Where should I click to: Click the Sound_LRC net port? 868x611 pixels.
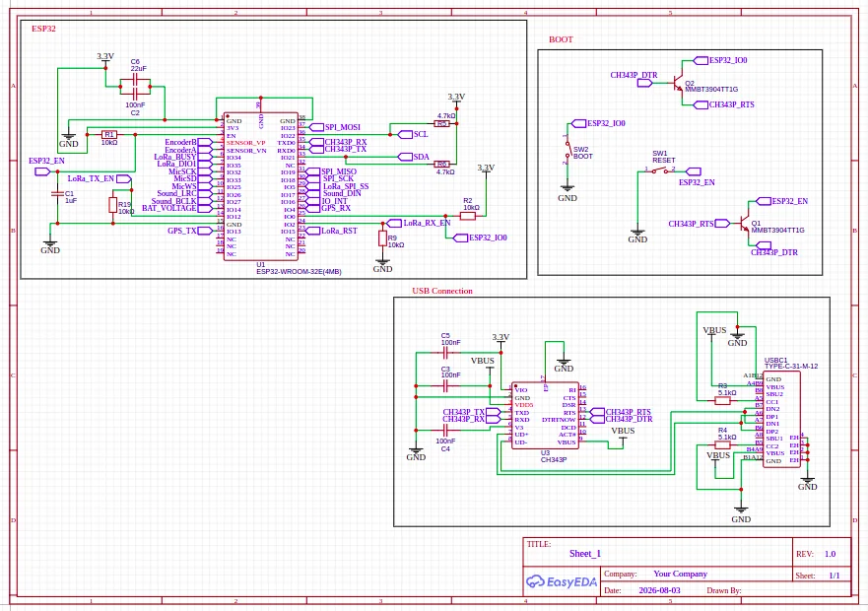click(x=184, y=194)
